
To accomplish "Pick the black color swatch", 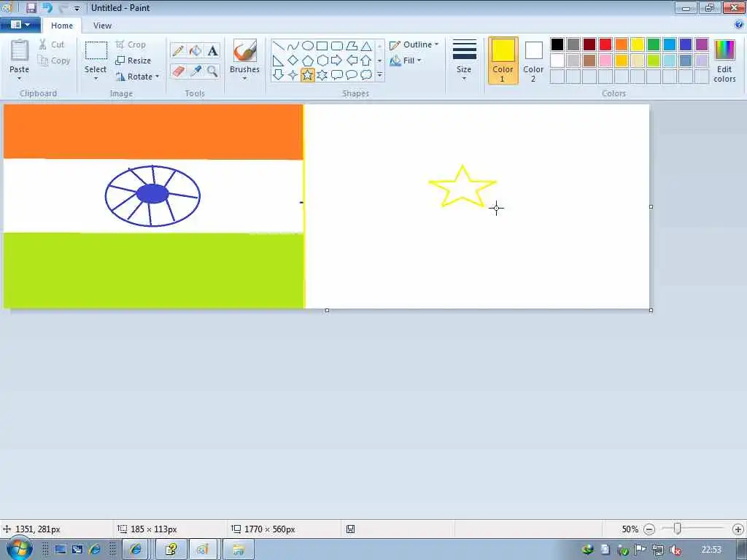I will pos(557,44).
